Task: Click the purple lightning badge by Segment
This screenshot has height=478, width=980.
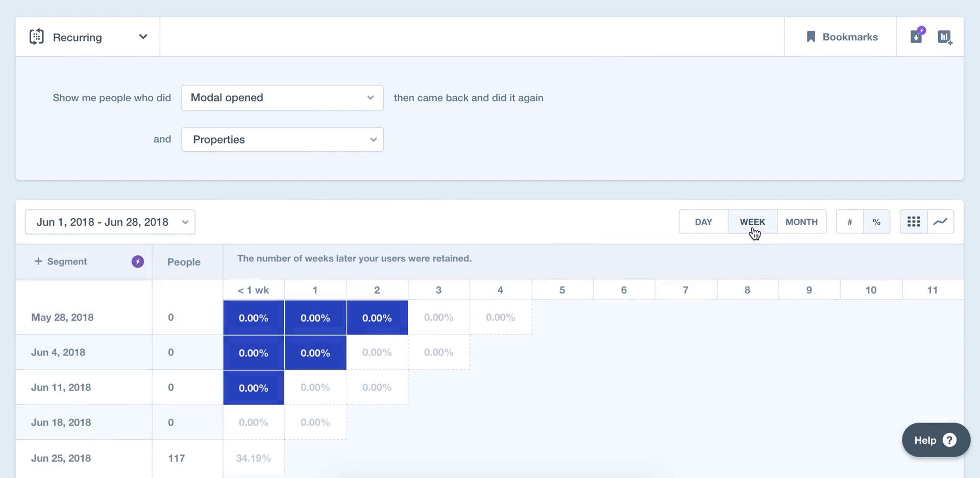Action: [138, 261]
